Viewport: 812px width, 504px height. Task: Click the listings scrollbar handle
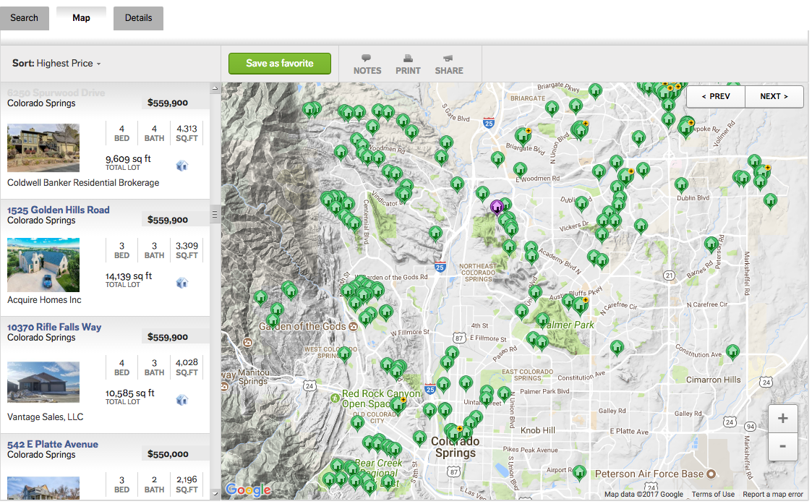point(215,214)
